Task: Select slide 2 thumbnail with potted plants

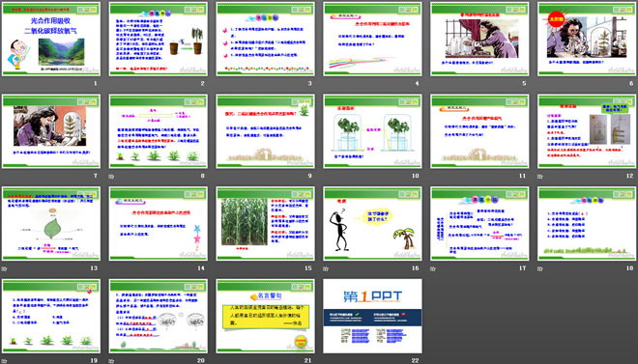Action: pos(159,39)
